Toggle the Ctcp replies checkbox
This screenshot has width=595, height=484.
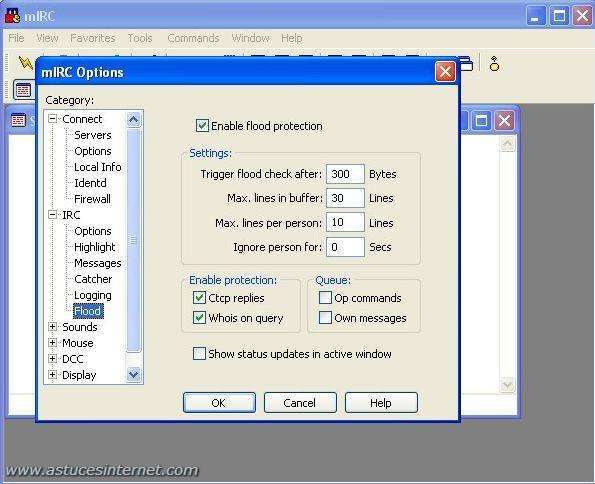199,298
